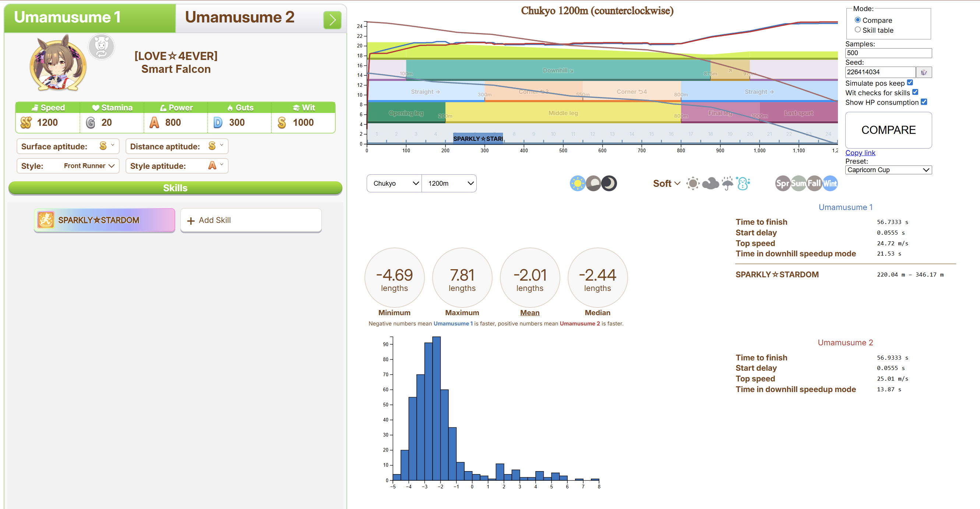
Task: Click the Copy link hyperlink
Action: pos(860,153)
